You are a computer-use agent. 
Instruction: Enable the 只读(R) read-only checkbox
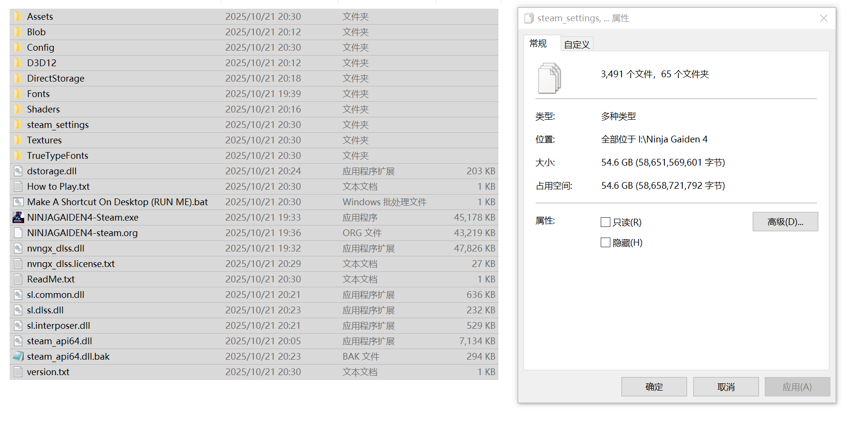[606, 222]
